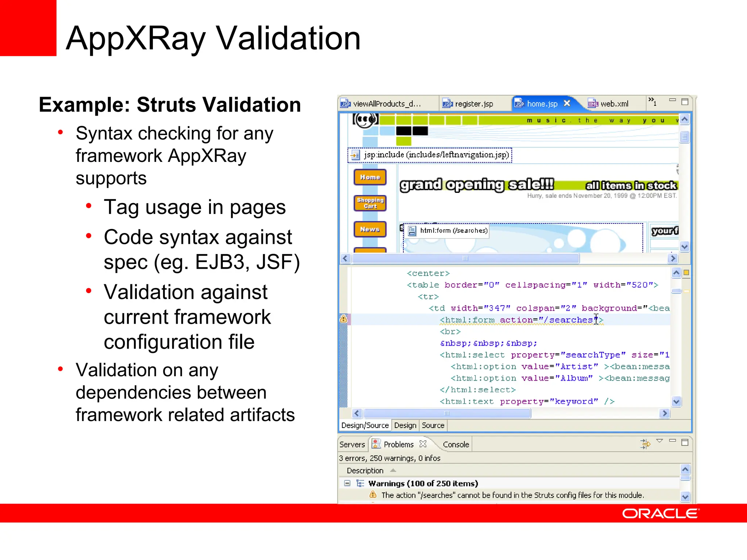The height and width of the screenshot is (560, 747).
Task: Close the home.jsp tab
Action: point(567,103)
